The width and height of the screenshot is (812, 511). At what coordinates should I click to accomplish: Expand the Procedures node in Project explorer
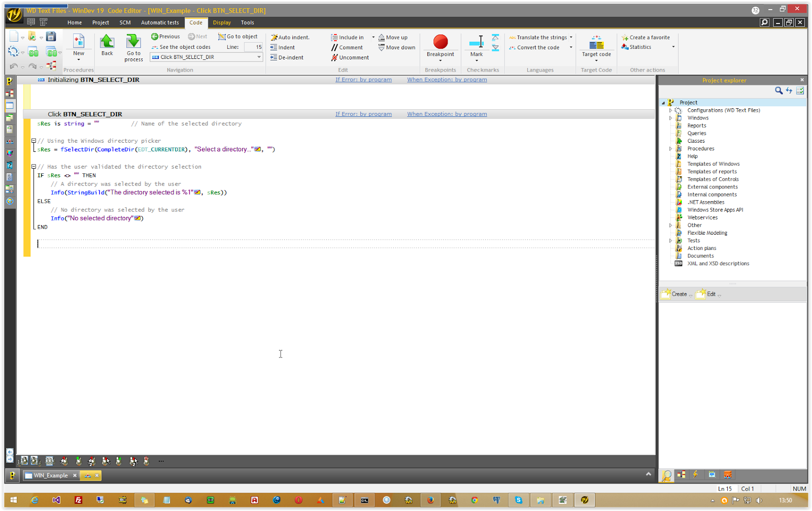671,148
